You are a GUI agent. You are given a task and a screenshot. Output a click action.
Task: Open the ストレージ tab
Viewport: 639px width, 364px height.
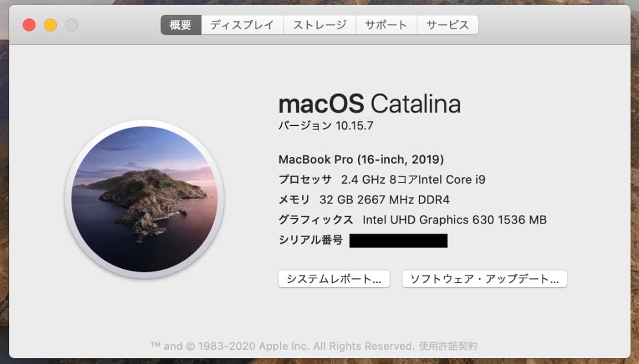tap(319, 24)
